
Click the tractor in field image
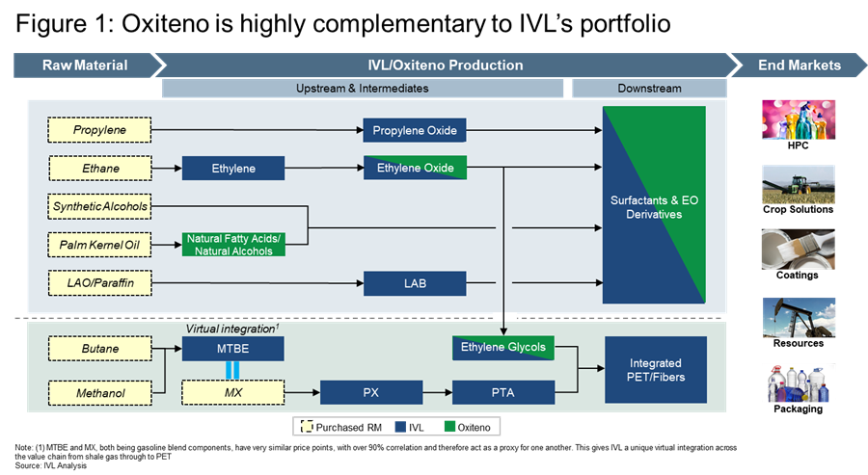click(798, 184)
